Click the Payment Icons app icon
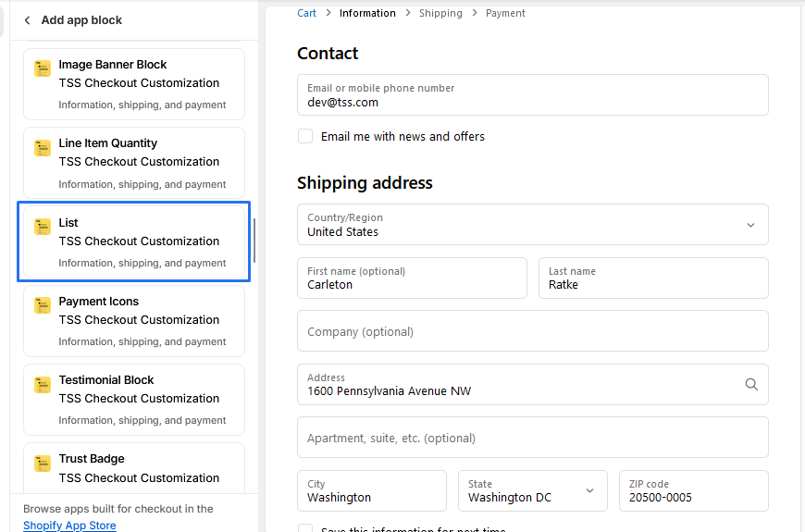This screenshot has width=805, height=532. (43, 305)
